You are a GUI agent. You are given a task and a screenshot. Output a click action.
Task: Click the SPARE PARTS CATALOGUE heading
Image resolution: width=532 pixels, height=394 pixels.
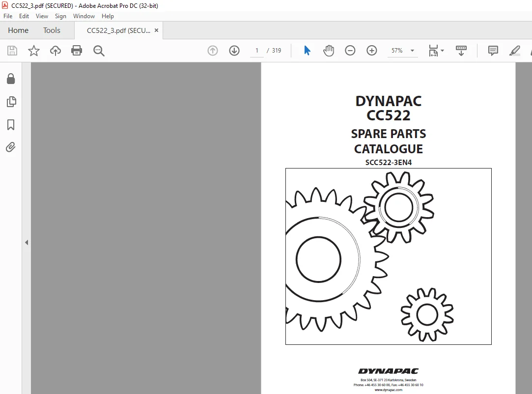coord(389,141)
